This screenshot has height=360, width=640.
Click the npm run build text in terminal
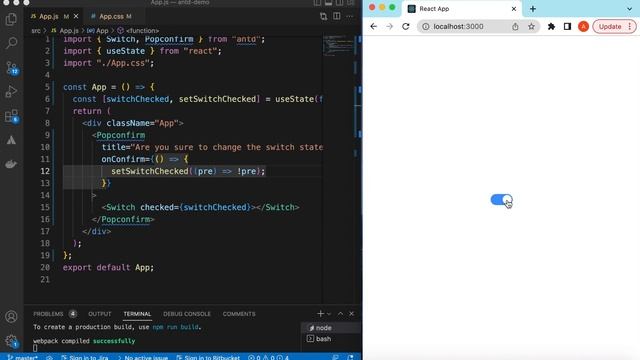(x=175, y=327)
